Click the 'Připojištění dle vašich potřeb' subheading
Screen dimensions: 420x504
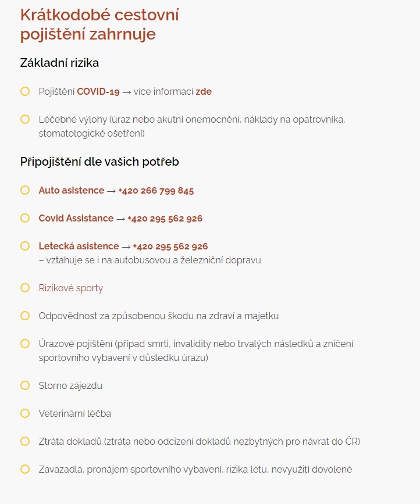point(99,162)
